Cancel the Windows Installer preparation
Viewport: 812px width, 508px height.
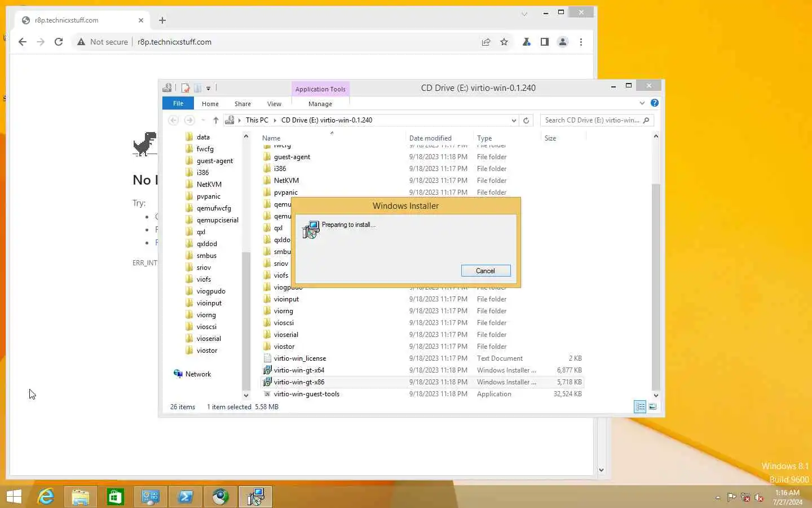[x=486, y=271]
